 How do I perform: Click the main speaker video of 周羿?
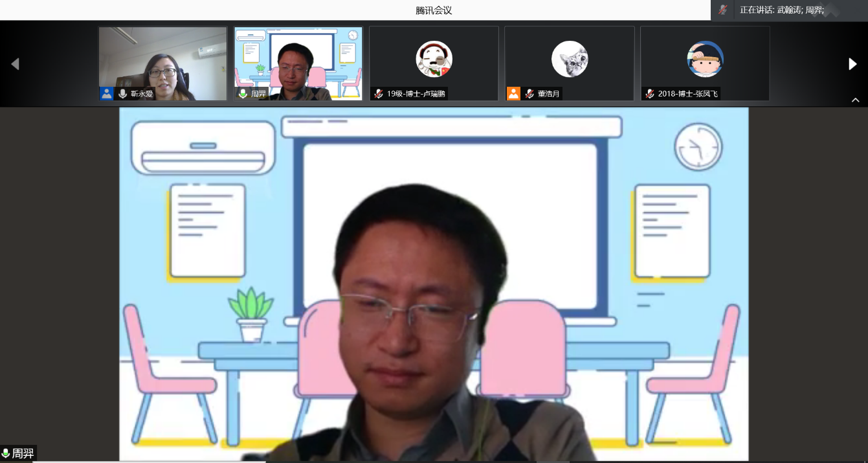point(434,284)
